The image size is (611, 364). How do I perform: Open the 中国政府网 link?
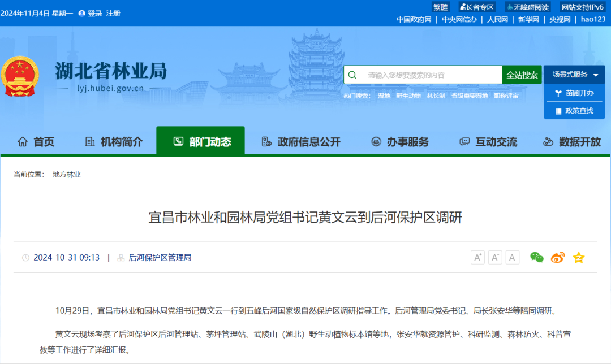point(416,19)
